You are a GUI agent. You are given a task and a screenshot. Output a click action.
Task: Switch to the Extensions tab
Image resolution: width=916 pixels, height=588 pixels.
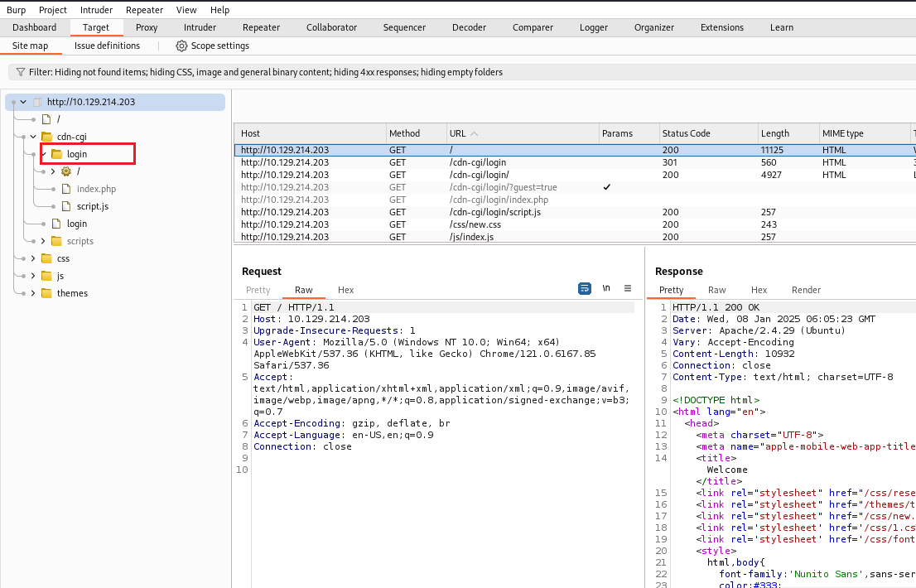coord(722,27)
